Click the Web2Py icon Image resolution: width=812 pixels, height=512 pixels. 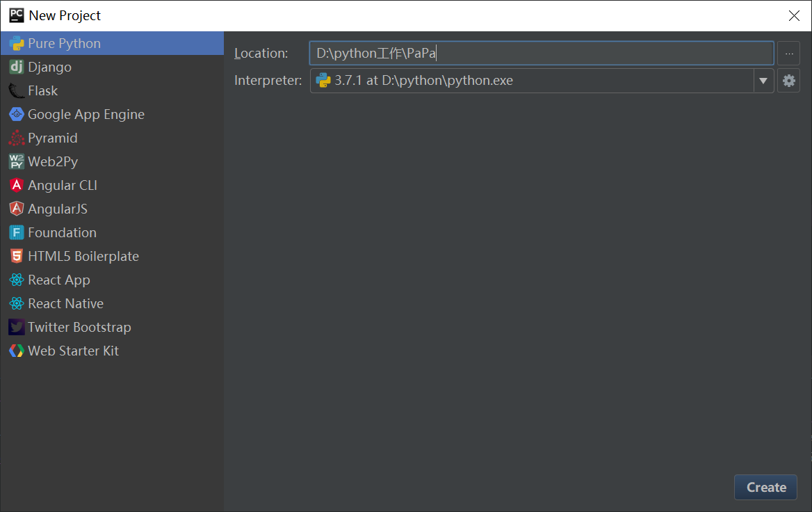click(x=17, y=161)
